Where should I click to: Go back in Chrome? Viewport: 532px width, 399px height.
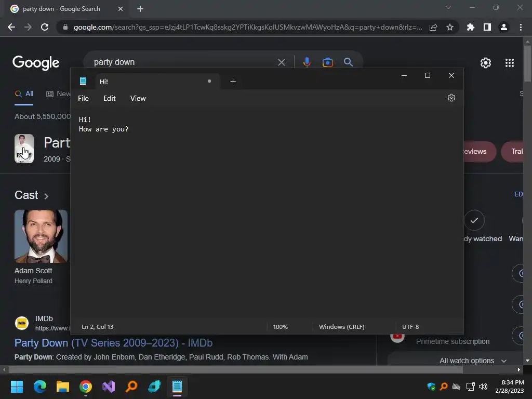(x=11, y=27)
